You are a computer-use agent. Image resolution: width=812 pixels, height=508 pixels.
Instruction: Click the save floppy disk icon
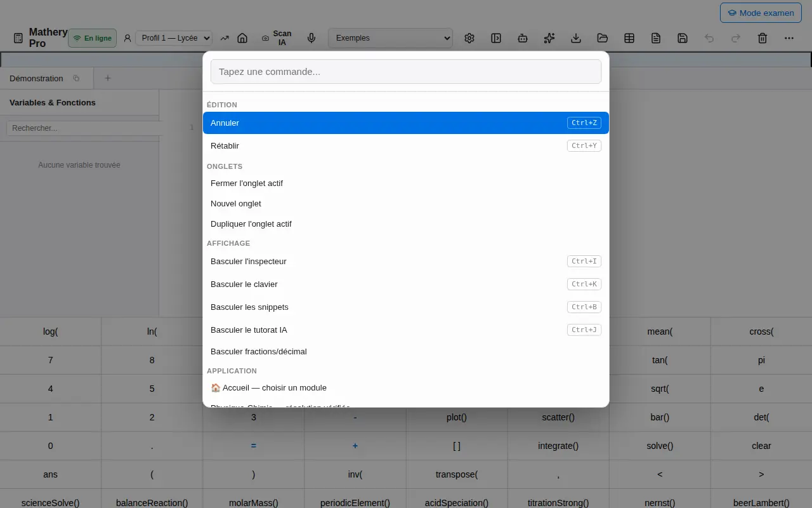[683, 38]
